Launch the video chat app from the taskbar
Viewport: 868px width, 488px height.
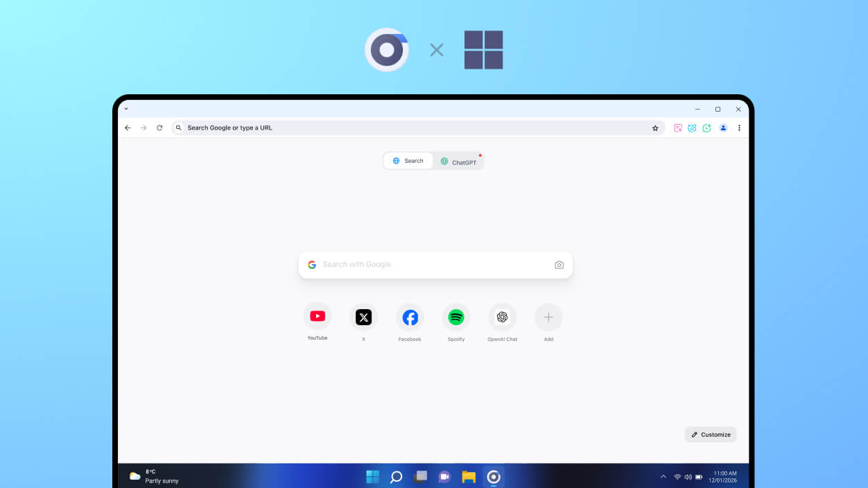pos(444,476)
